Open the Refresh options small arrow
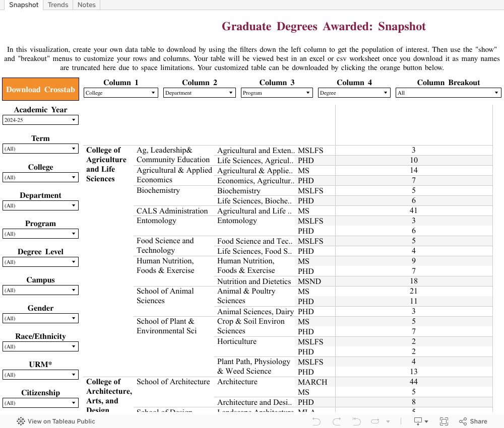Screen dimensions: 504x428 (x=388, y=421)
